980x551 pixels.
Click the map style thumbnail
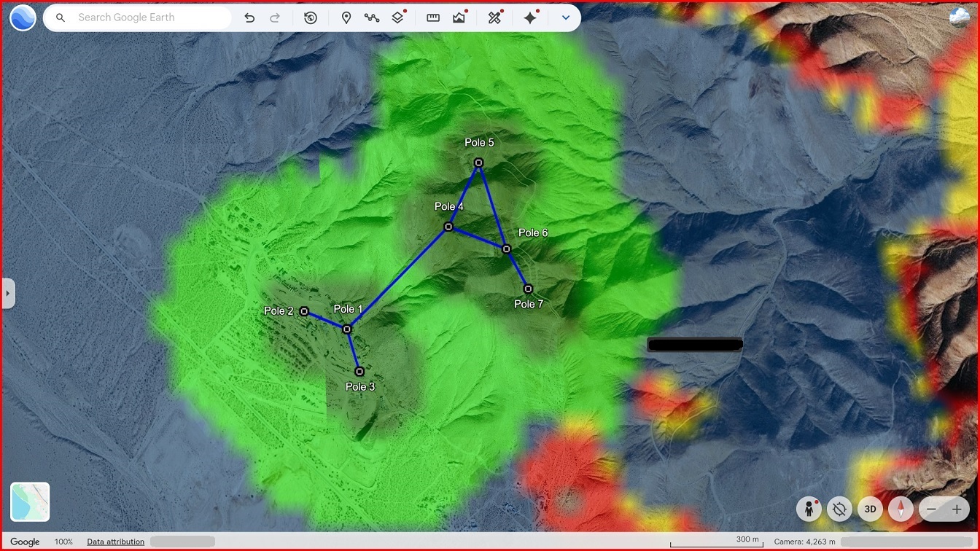pyautogui.click(x=30, y=501)
